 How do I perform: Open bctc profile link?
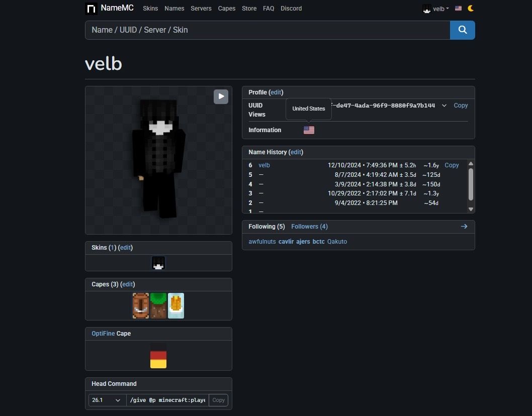click(x=319, y=241)
